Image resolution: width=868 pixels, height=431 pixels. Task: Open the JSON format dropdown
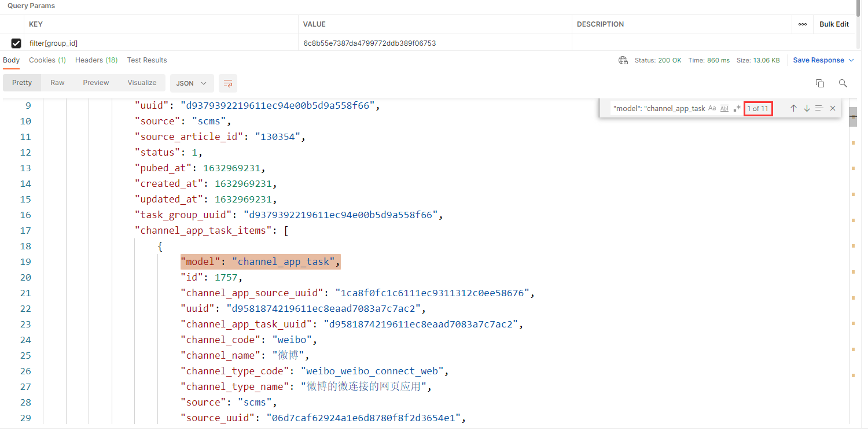(x=192, y=83)
